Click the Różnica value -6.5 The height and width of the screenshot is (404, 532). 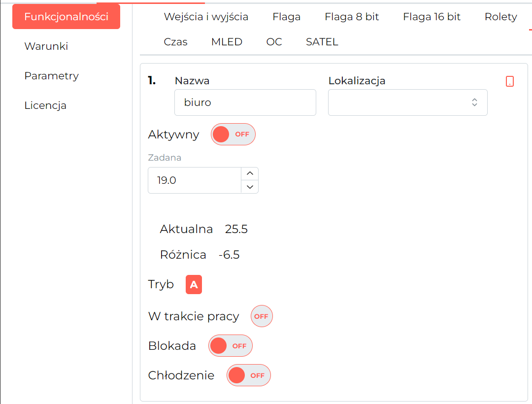click(229, 255)
